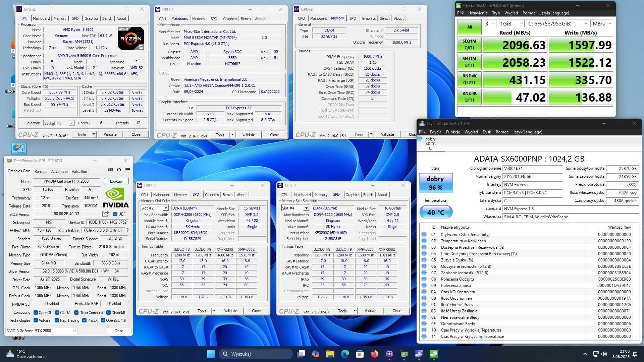Open the GPU-Z hamburger menu
The height and width of the screenshot is (362, 644).
tap(127, 170)
